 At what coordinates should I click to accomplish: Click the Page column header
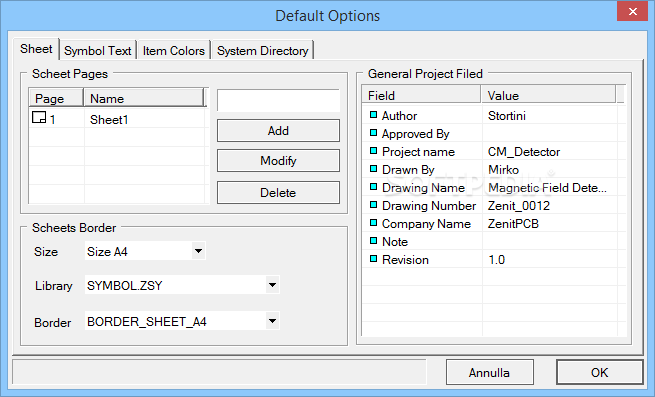tap(56, 98)
